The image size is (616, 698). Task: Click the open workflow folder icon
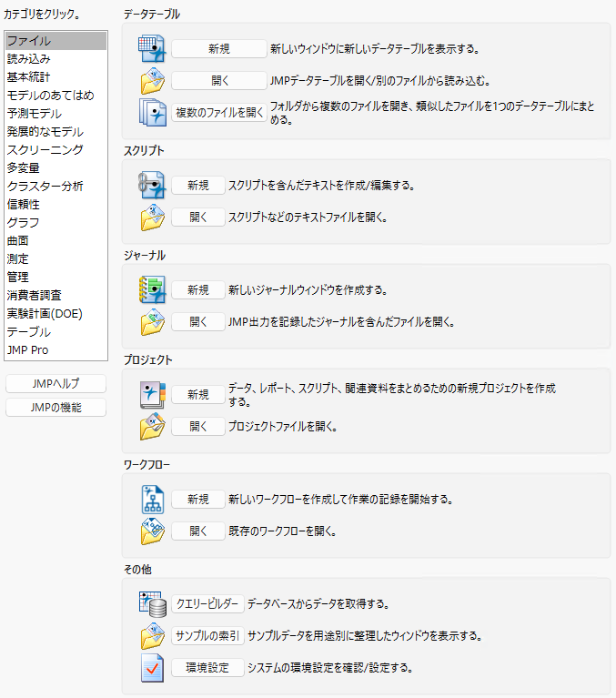click(153, 531)
